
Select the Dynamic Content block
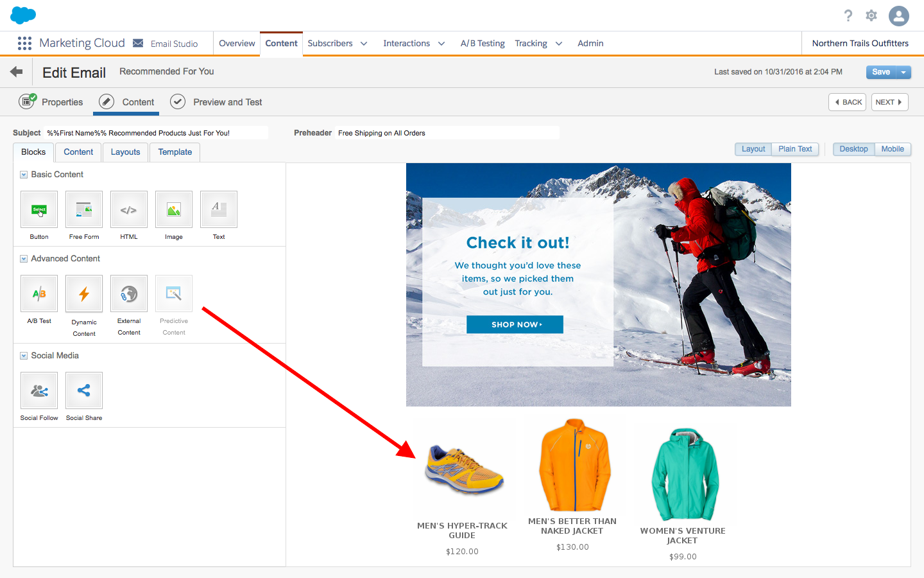coord(84,293)
